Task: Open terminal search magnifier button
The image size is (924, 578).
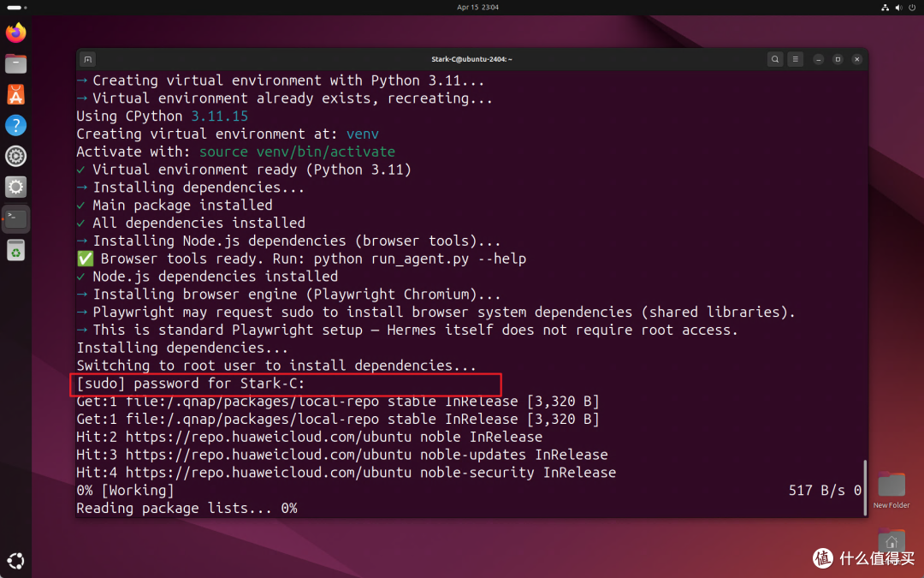Action: [775, 59]
